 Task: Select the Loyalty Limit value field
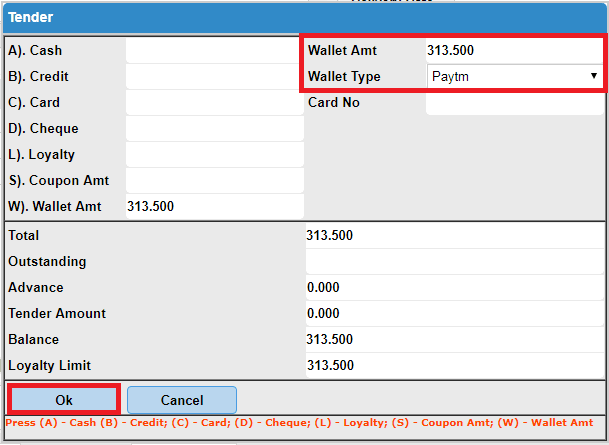point(454,365)
